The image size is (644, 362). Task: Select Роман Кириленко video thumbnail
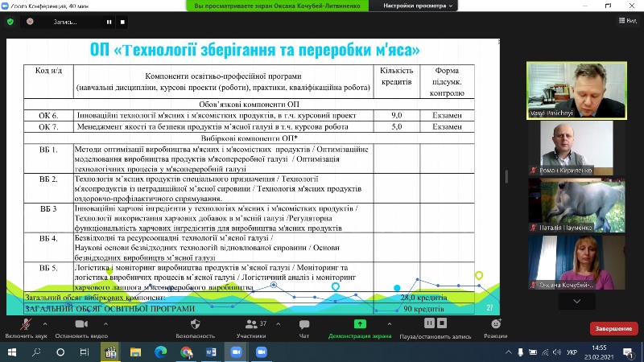pyautogui.click(x=576, y=148)
